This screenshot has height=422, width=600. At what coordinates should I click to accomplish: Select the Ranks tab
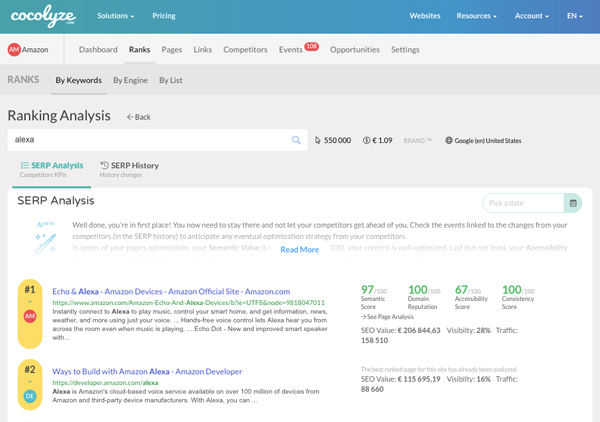pyautogui.click(x=139, y=50)
